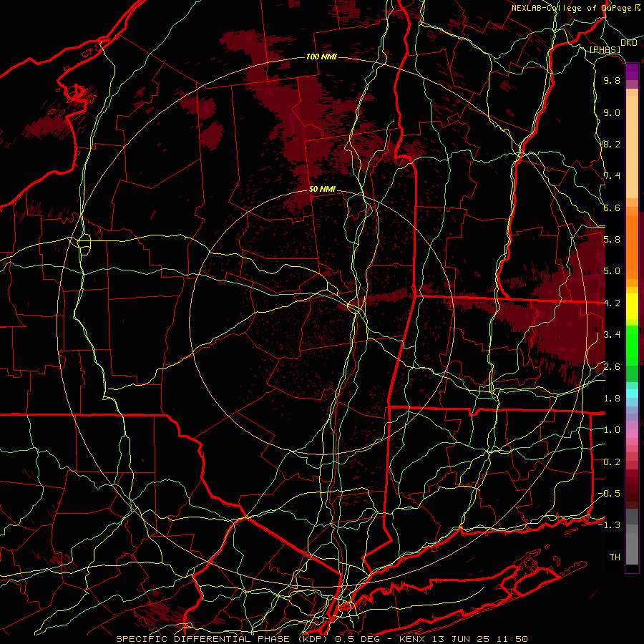The height and width of the screenshot is (644, 644).
Task: Click the 4.2 scale value
Action: click(612, 303)
